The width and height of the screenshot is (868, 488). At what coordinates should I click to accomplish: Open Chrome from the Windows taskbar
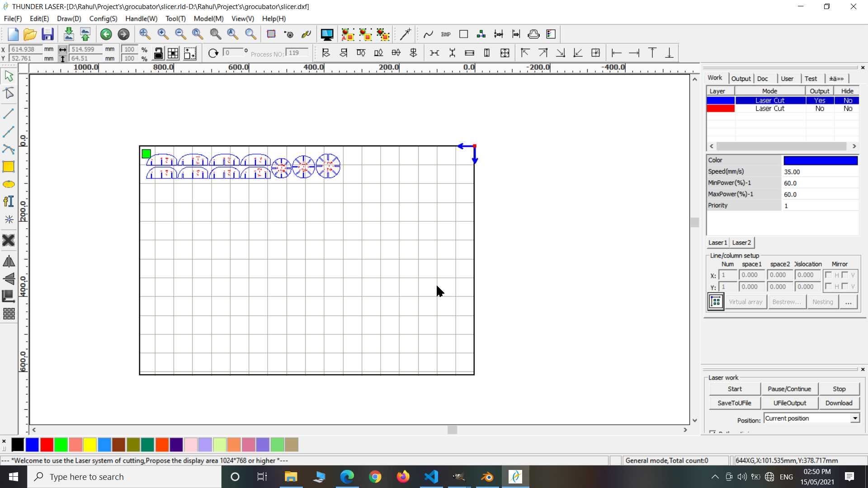click(375, 477)
